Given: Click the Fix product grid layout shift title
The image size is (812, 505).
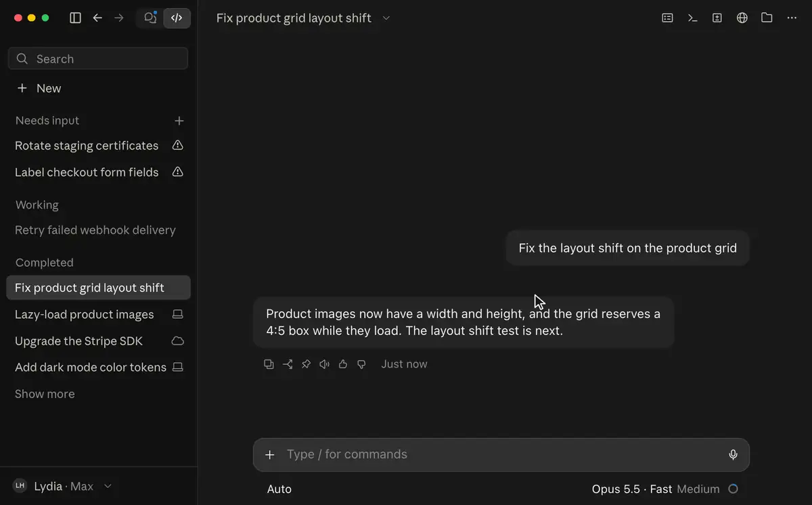Looking at the screenshot, I should click(x=294, y=18).
